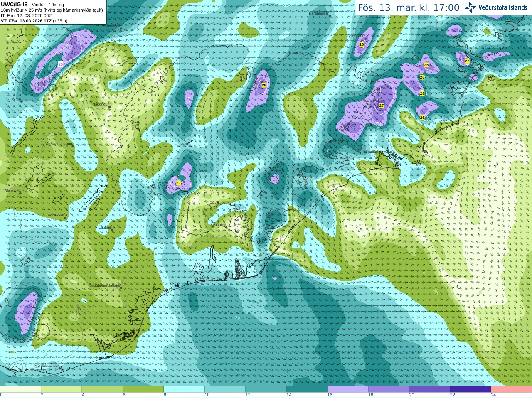This screenshot has width=532, height=398.
Task: Click the yellow 26 marker between 25 and 28
Action: pyautogui.click(x=422, y=77)
